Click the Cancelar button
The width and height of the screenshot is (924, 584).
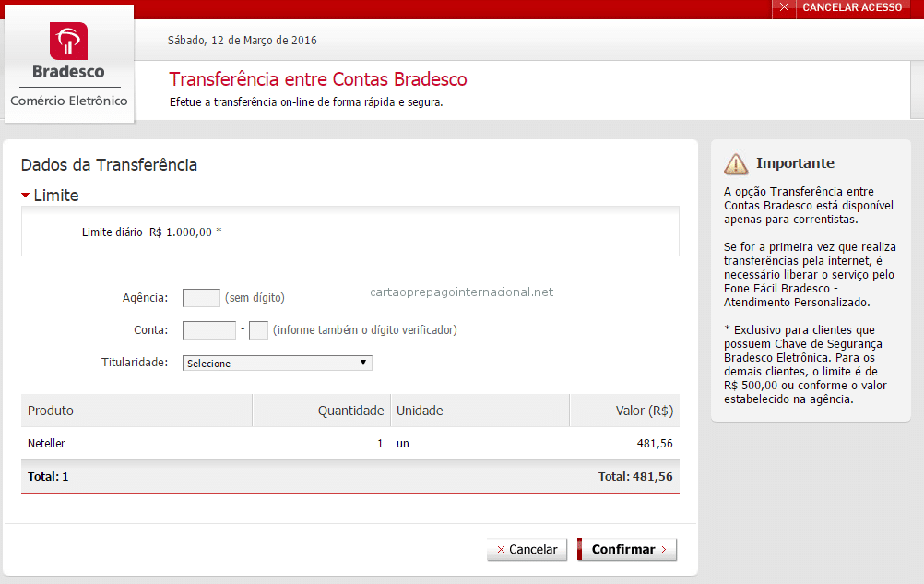point(527,549)
